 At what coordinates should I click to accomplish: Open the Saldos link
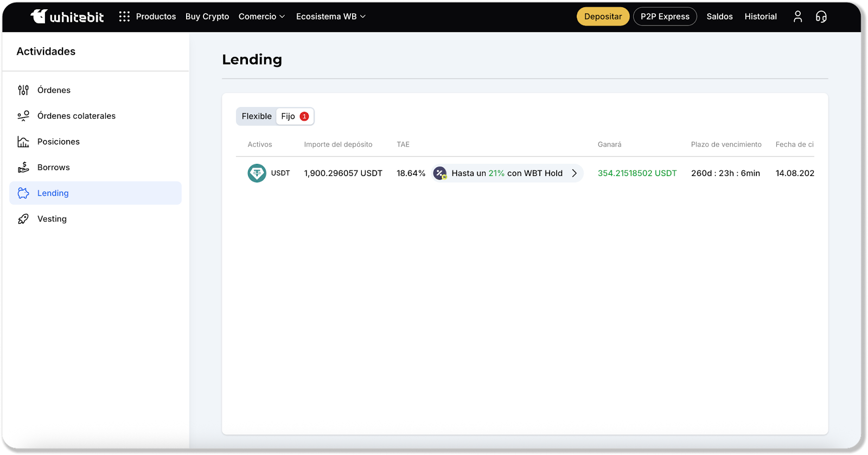tap(719, 16)
